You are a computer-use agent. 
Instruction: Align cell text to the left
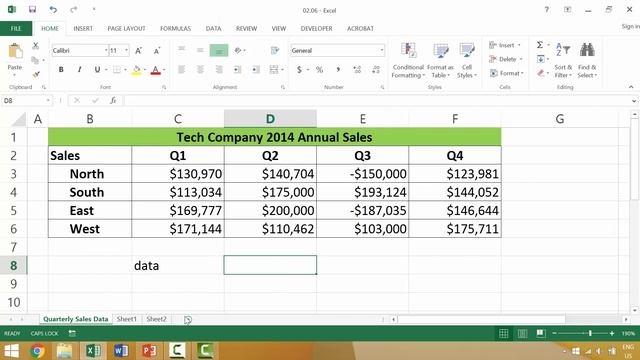click(181, 70)
